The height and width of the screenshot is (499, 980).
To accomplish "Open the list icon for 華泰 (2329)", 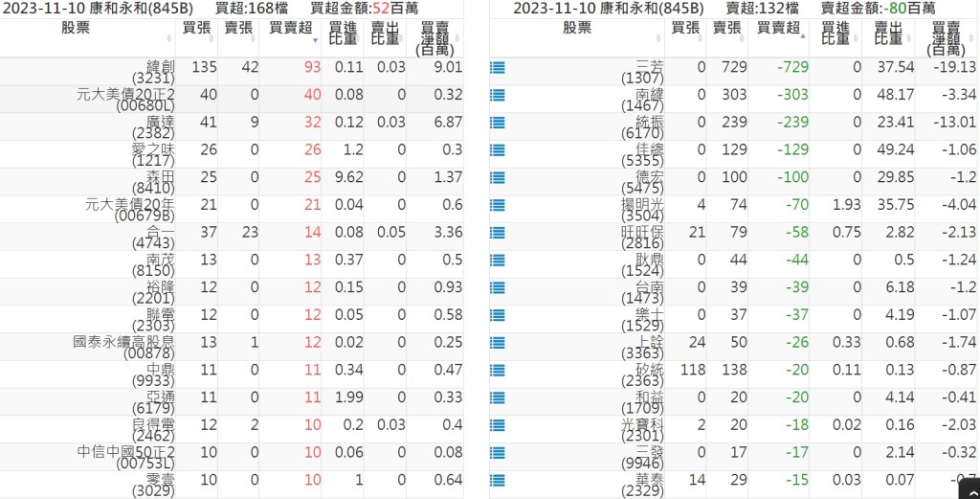I will pos(498,480).
